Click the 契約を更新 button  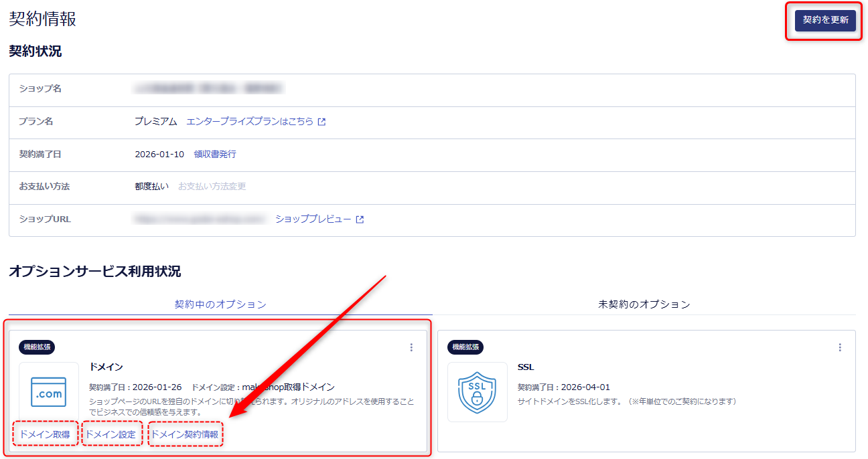[825, 20]
